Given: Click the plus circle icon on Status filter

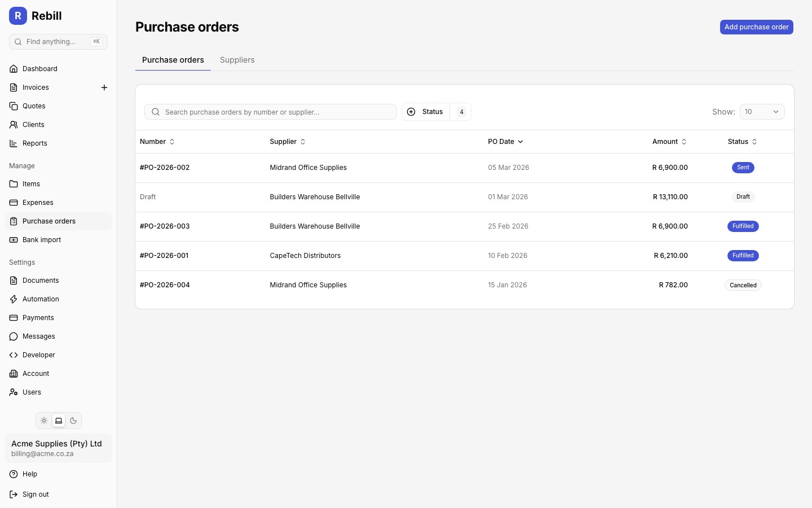Looking at the screenshot, I should tap(411, 112).
